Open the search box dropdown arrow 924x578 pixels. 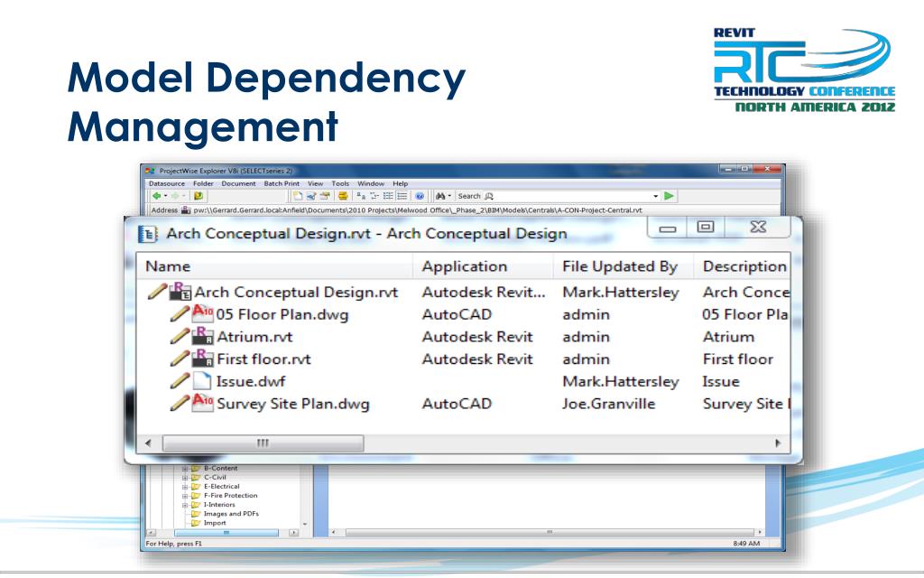(655, 196)
